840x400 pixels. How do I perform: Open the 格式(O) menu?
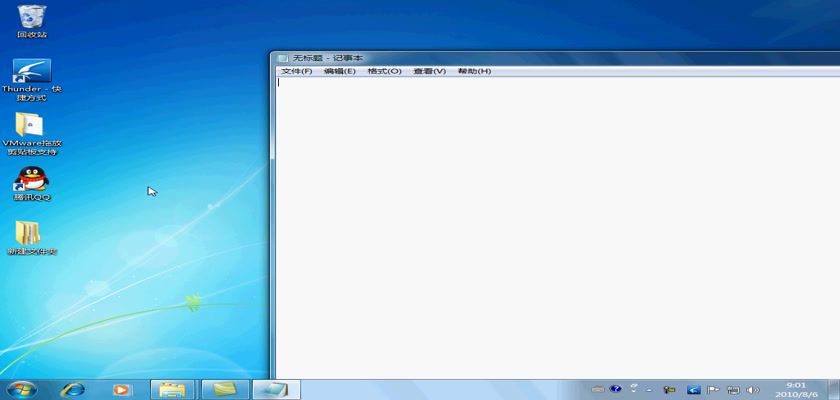click(x=384, y=72)
